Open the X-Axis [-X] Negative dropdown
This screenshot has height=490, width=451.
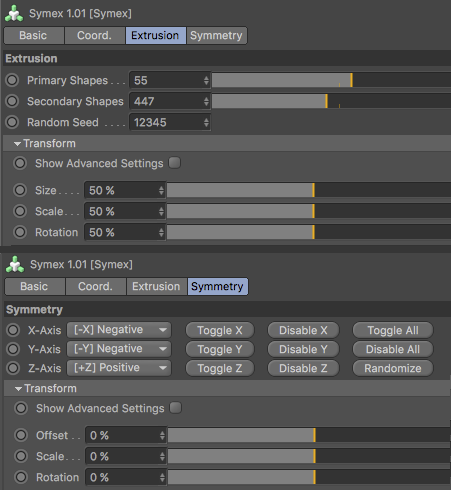pyautogui.click(x=119, y=330)
